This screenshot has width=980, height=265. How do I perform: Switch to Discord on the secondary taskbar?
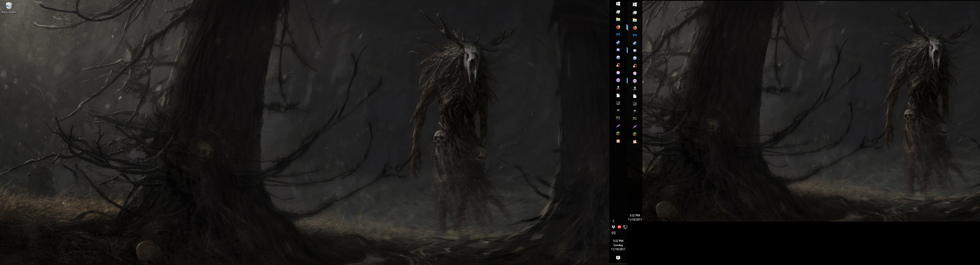(635, 51)
